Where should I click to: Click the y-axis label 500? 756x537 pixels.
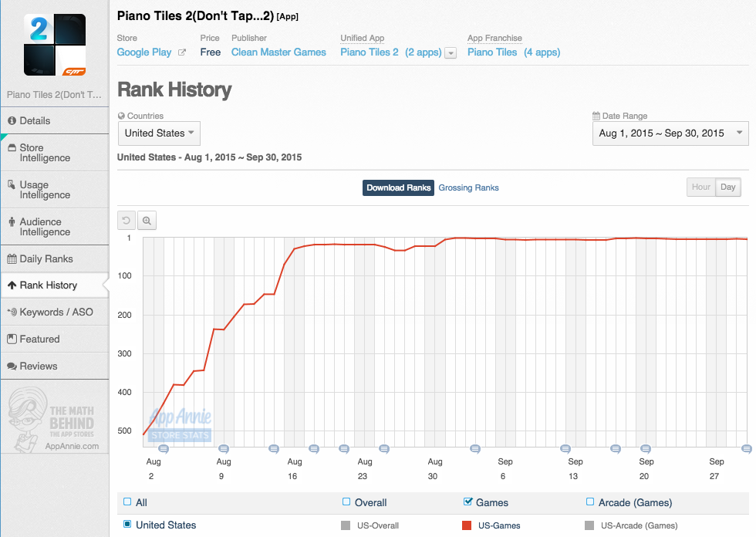coord(124,431)
